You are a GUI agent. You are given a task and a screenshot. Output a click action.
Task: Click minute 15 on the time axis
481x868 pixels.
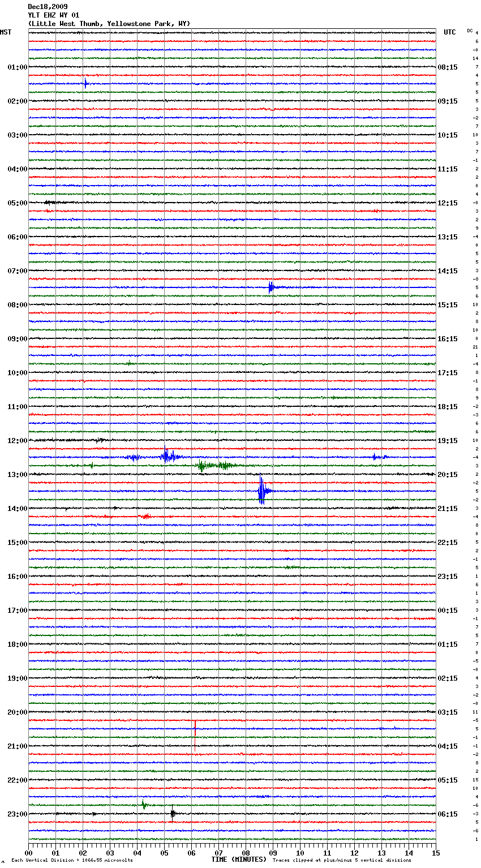point(436,853)
